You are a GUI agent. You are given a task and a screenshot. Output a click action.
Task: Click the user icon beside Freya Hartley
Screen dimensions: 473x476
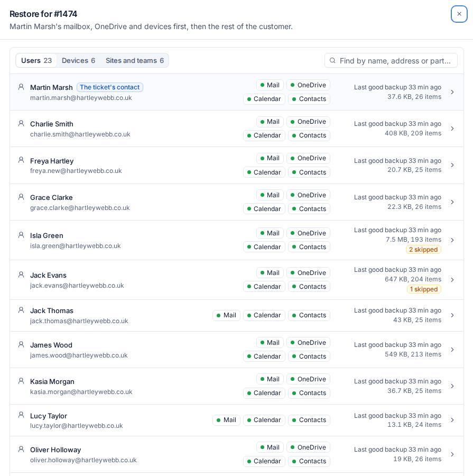[21, 160]
